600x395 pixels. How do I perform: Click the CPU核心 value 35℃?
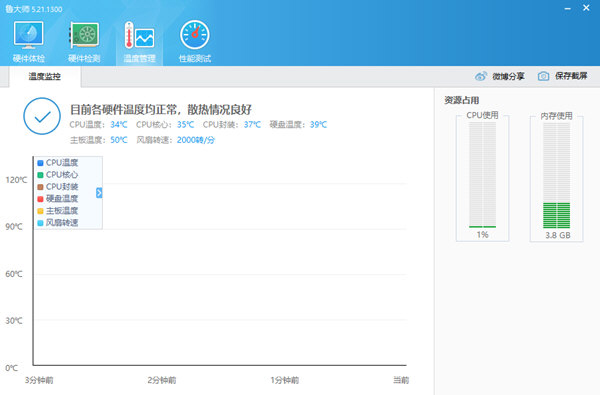(x=186, y=124)
